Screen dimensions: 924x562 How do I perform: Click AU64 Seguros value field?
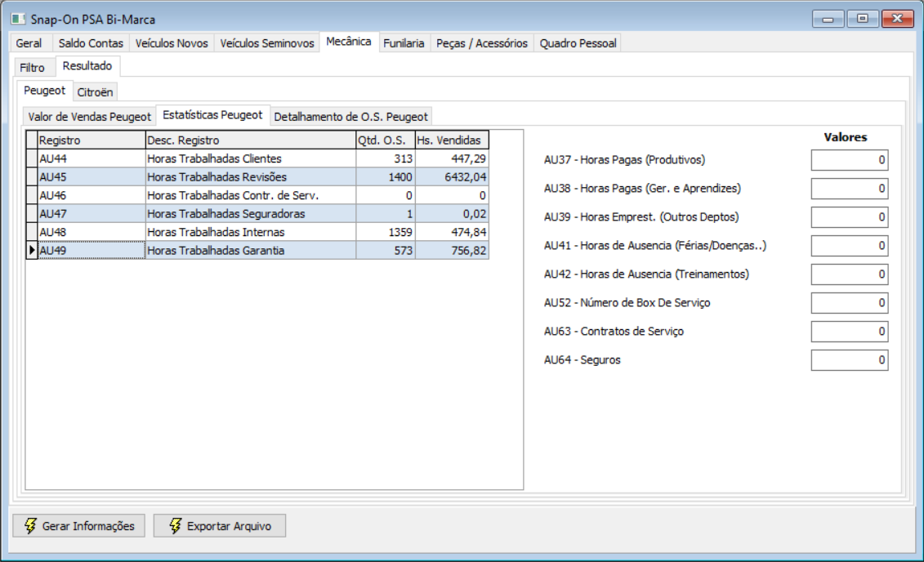pyautogui.click(x=849, y=360)
